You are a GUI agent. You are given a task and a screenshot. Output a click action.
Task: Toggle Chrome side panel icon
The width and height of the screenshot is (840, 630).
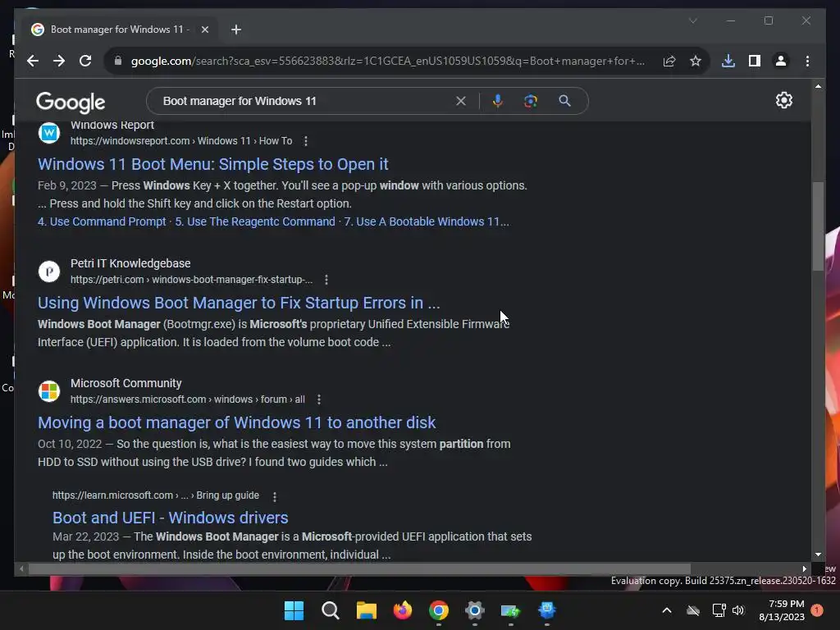coord(755,61)
